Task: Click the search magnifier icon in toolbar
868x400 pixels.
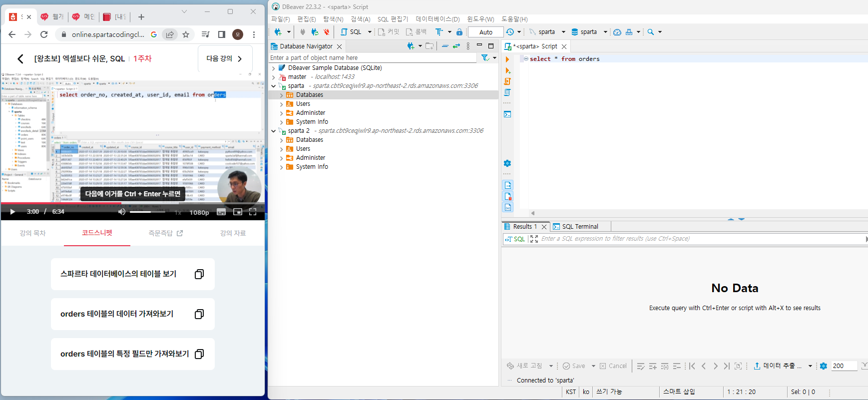Action: point(651,32)
